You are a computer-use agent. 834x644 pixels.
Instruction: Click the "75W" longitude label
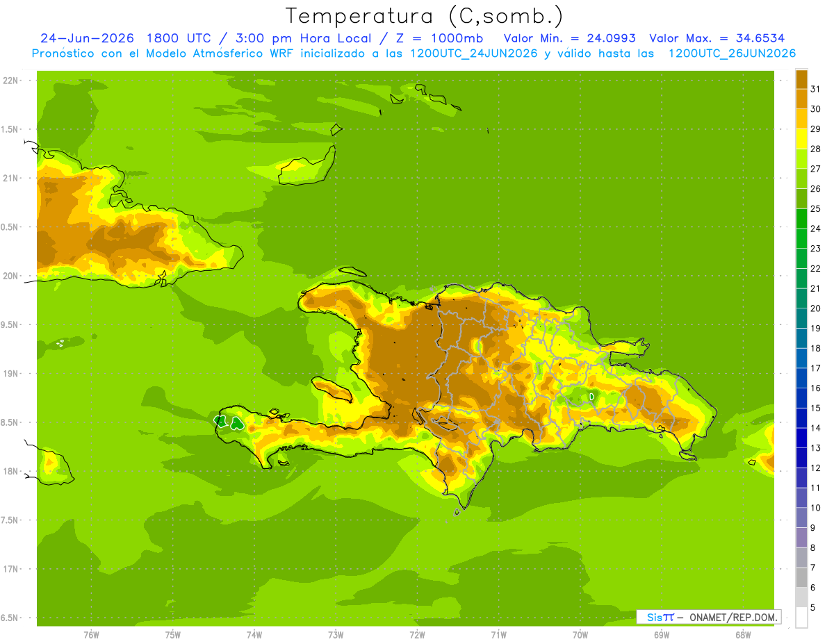[x=173, y=634]
